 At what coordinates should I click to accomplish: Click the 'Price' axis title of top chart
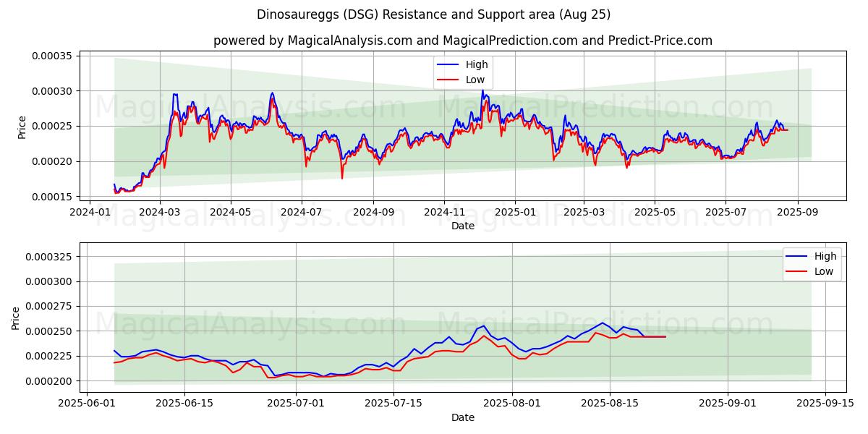point(22,127)
